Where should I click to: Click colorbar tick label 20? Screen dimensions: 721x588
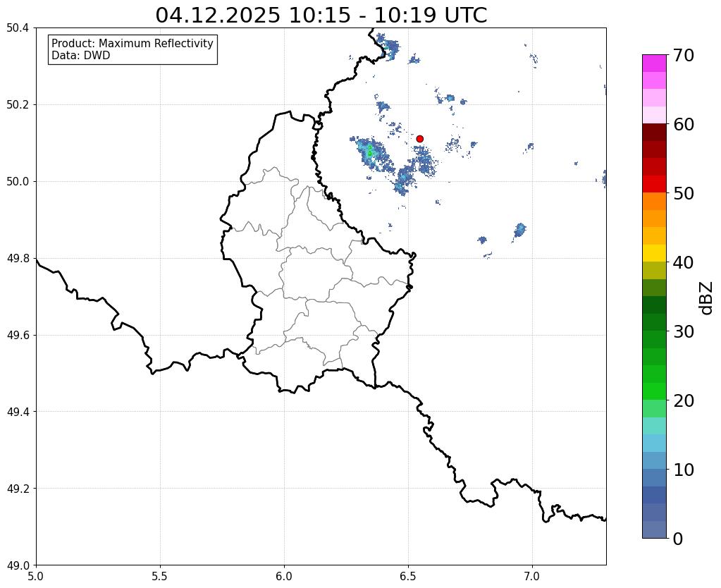coord(684,400)
